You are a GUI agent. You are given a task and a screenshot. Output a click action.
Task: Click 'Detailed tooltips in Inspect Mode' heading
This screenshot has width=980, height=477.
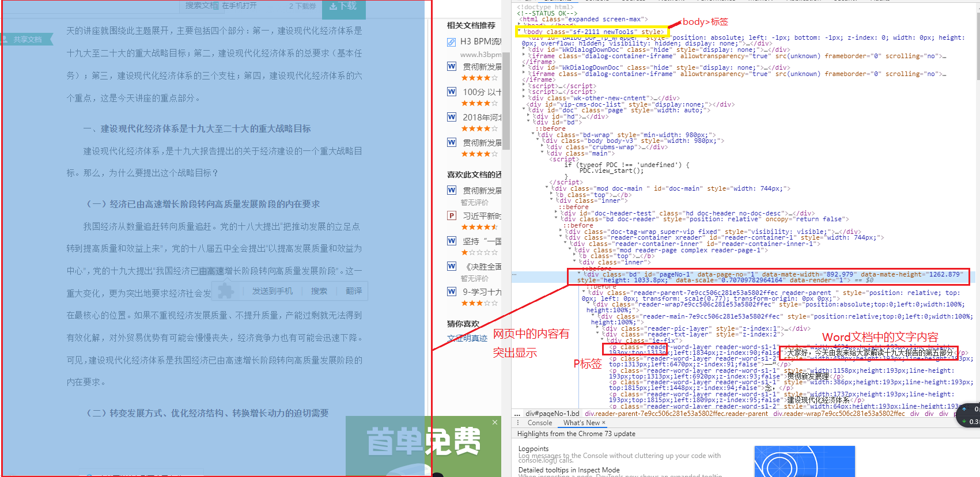[569, 470]
